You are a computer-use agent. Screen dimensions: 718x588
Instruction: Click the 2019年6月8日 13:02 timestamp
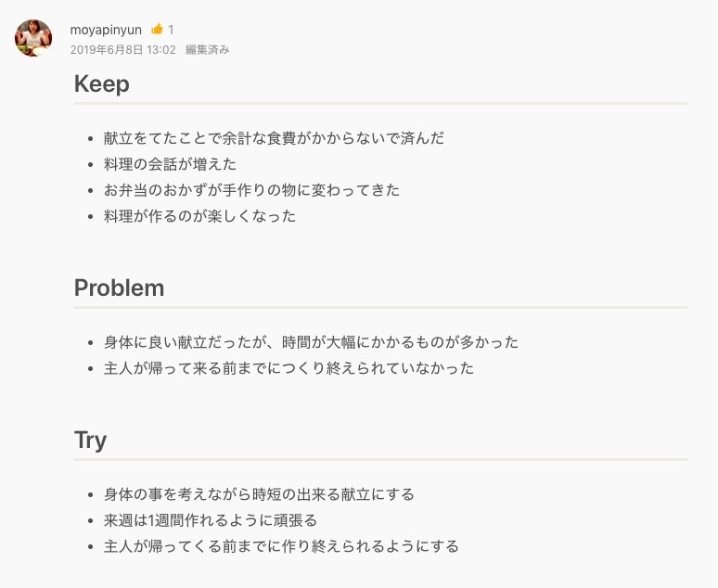[x=122, y=50]
